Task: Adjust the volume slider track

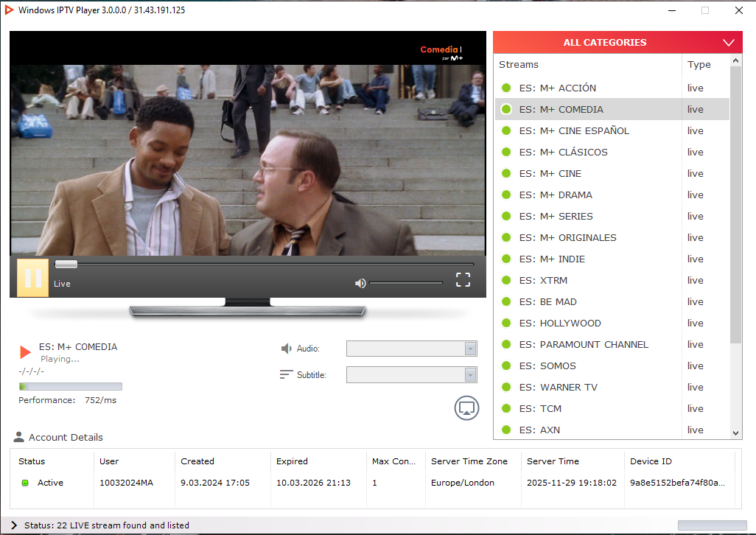Action: click(x=405, y=283)
